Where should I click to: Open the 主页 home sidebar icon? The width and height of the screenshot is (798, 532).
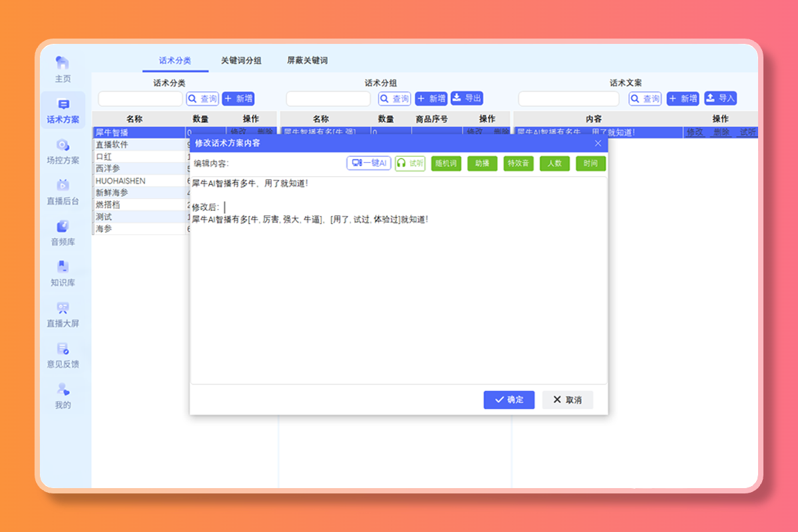(63, 63)
